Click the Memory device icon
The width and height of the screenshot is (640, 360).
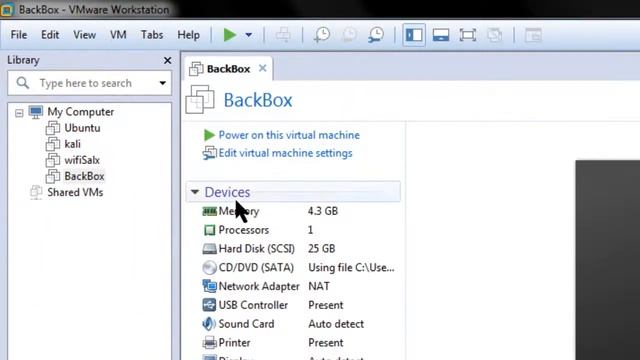pos(209,211)
